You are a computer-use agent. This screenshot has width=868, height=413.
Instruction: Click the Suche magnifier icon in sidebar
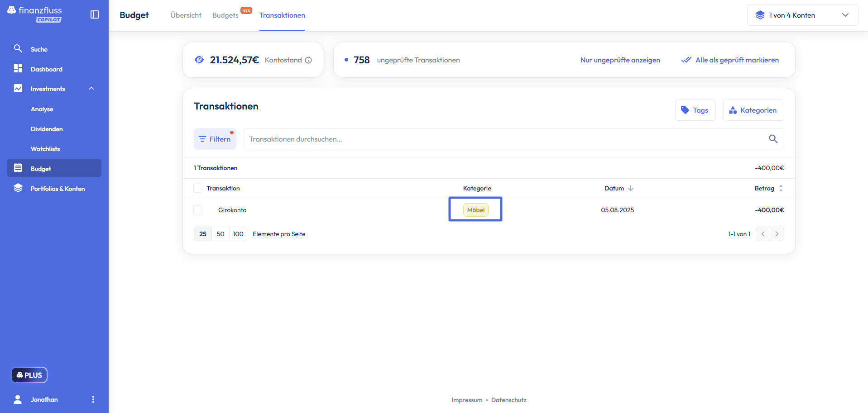(x=18, y=48)
